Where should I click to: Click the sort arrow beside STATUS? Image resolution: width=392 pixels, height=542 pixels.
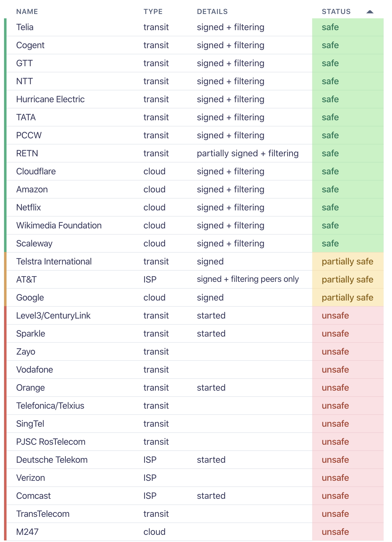[x=370, y=12]
